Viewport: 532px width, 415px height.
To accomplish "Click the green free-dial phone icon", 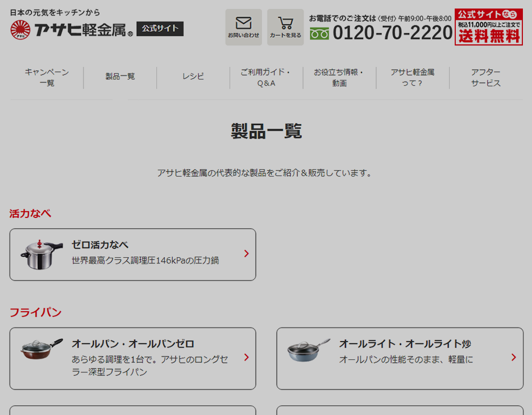I will coord(319,34).
